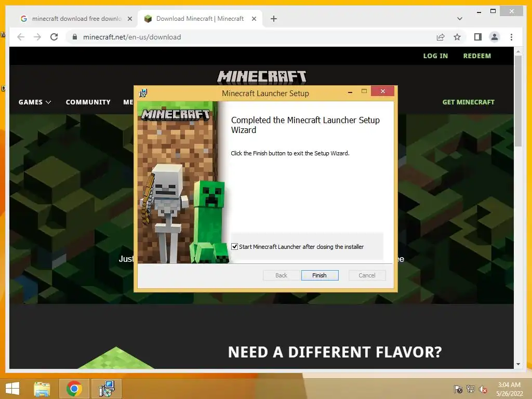Click the Minecraft logo on webpage

click(x=262, y=77)
